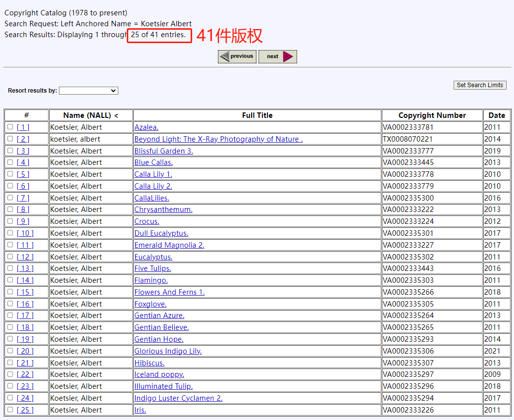Click the Illuminated Tulip title link
This screenshot has width=514, height=420.
[x=163, y=386]
